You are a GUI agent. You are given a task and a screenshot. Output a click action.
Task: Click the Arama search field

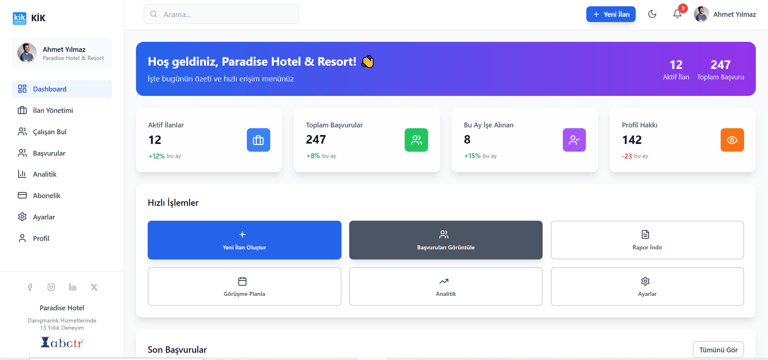(221, 14)
